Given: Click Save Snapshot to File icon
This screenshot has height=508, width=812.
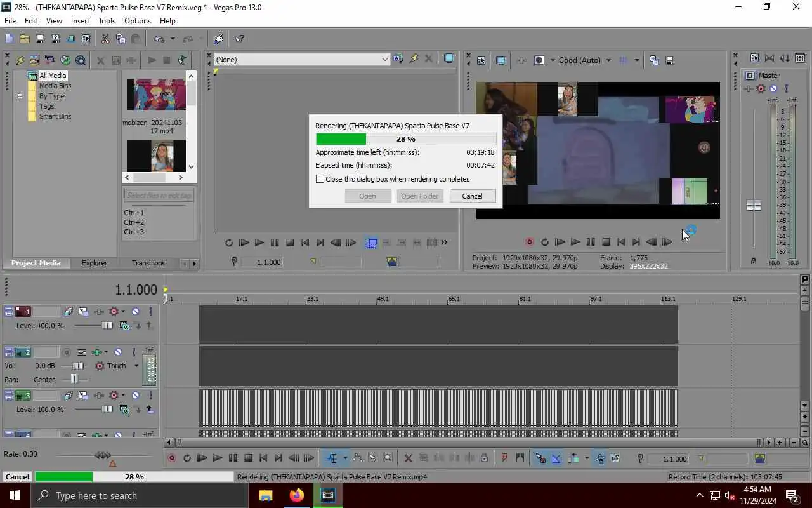Looking at the screenshot, I should click(669, 60).
